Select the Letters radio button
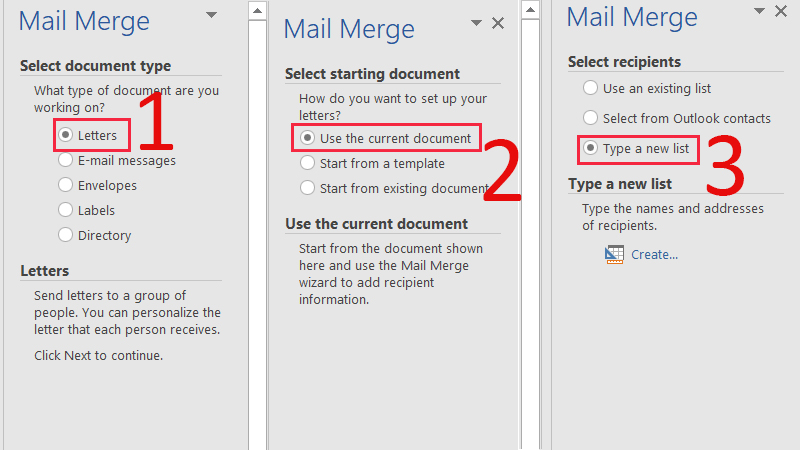Viewport: 800px width, 450px height. [x=65, y=135]
